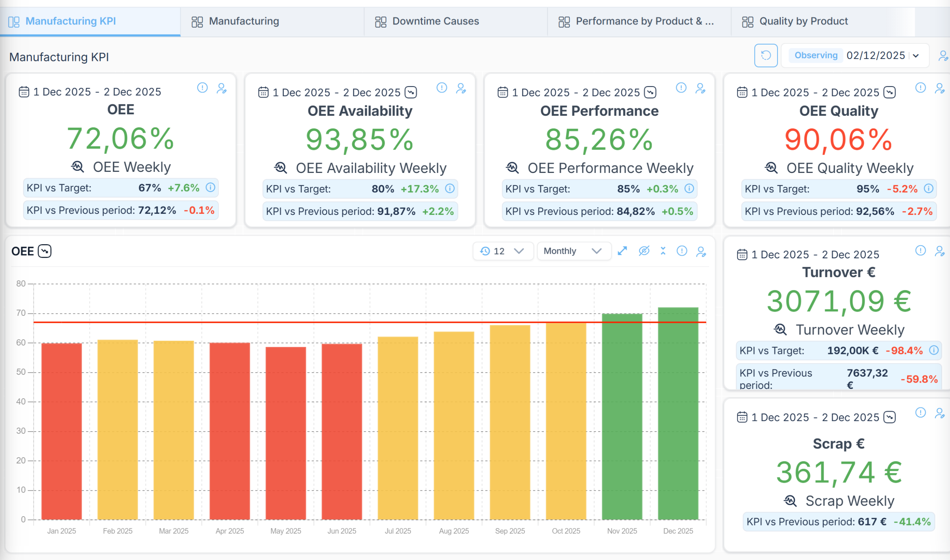
Task: Open the Performance by Product tab
Action: (x=639, y=21)
